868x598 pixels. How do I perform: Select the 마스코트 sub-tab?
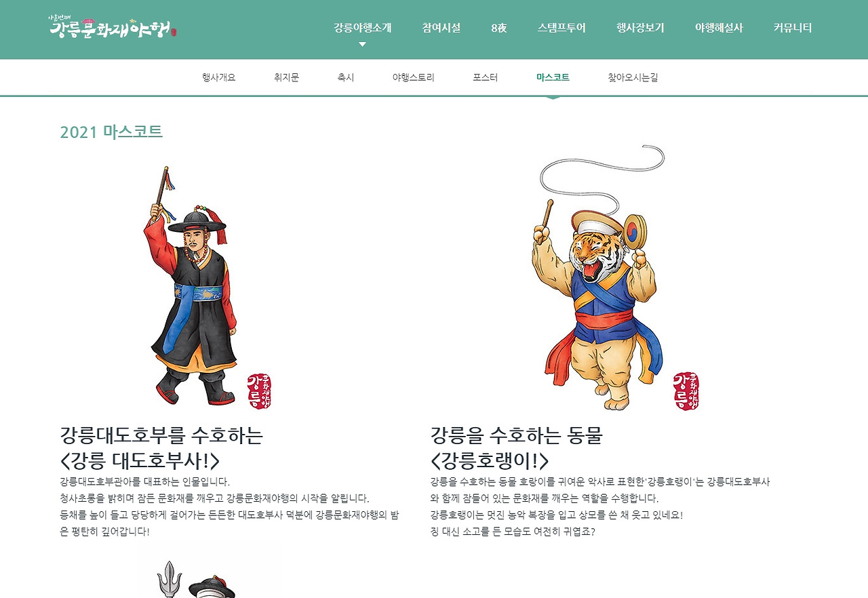(x=553, y=77)
